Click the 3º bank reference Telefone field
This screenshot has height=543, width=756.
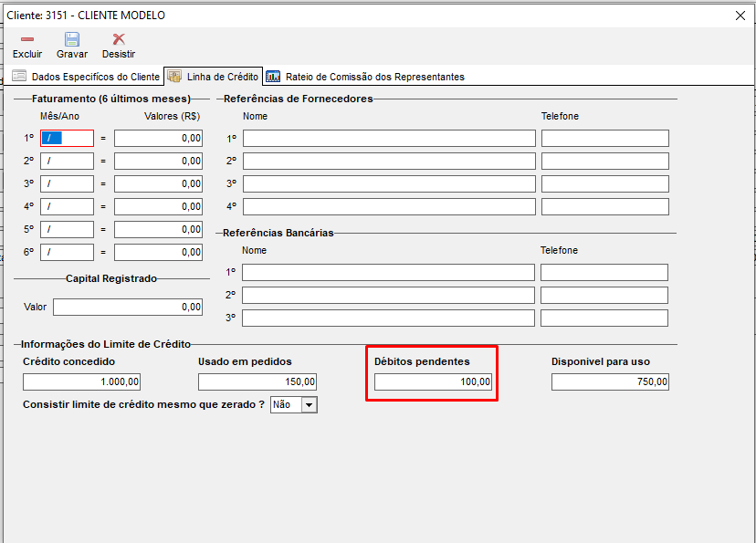[x=604, y=318]
